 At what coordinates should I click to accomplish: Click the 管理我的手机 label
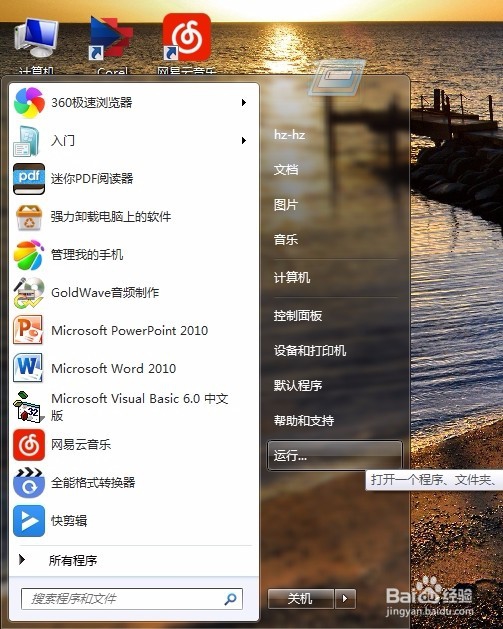[x=87, y=254]
